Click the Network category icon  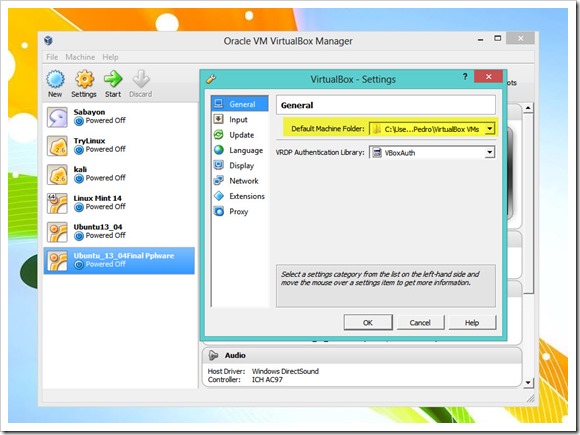point(219,181)
